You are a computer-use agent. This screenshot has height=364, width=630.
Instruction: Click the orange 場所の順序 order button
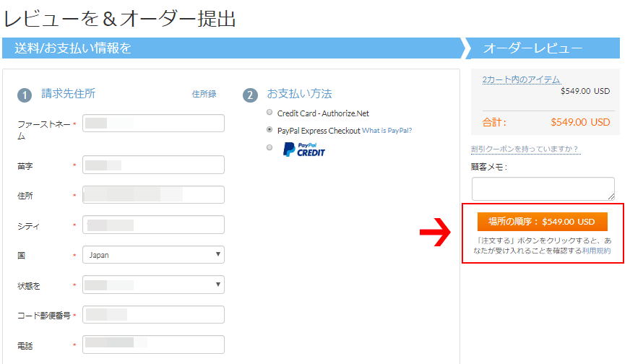coord(542,222)
